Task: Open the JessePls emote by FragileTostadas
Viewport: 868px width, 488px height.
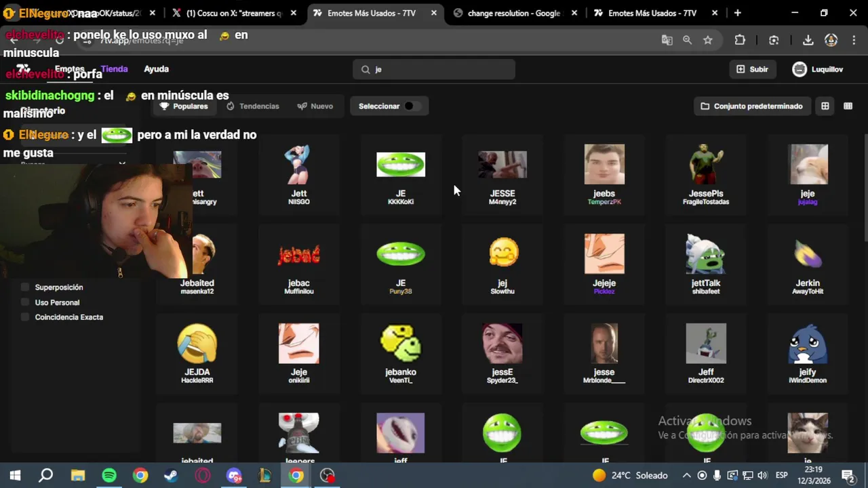Action: (x=706, y=175)
